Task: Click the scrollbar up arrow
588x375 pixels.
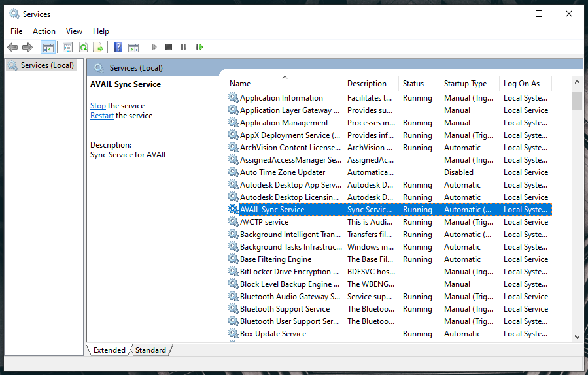Action: tap(577, 82)
